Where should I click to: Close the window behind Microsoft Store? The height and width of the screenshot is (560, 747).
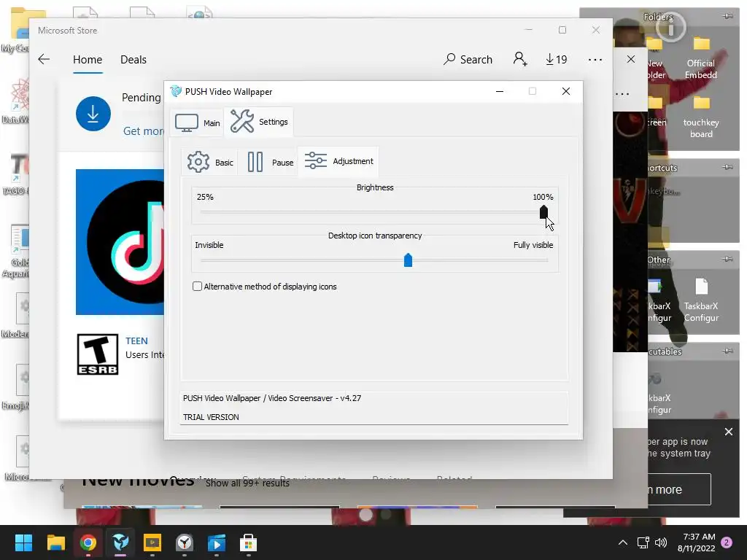click(631, 60)
